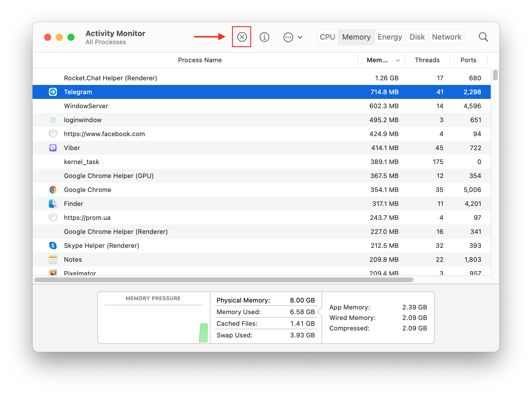
Task: Click the vertical scrollbar thumb
Action: [495, 75]
